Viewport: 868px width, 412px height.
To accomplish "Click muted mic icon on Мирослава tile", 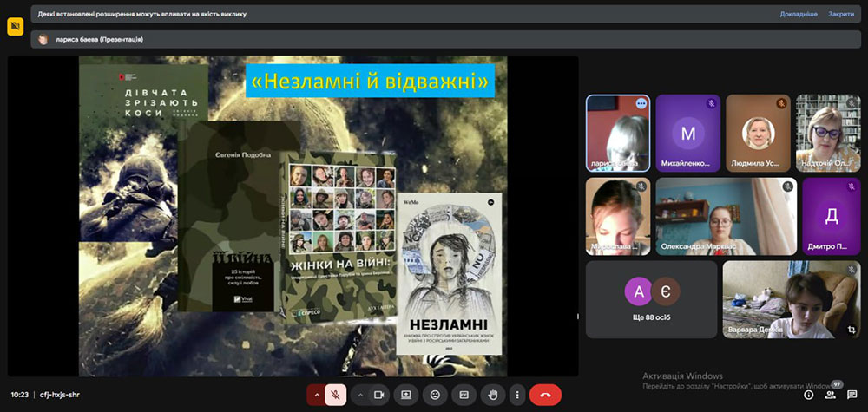I will [641, 186].
